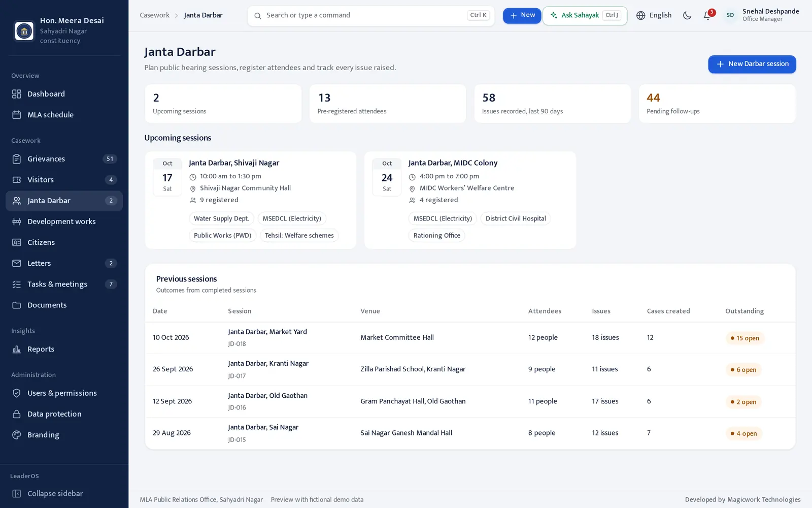
Task: Open notifications bell with badge
Action: click(707, 15)
